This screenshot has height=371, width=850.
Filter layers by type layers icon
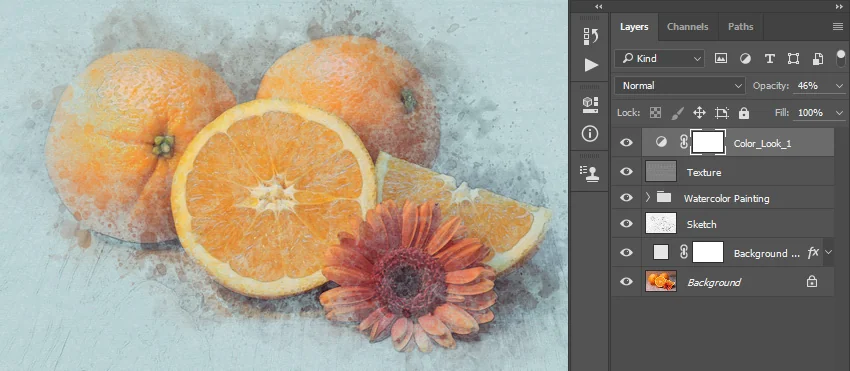[769, 59]
